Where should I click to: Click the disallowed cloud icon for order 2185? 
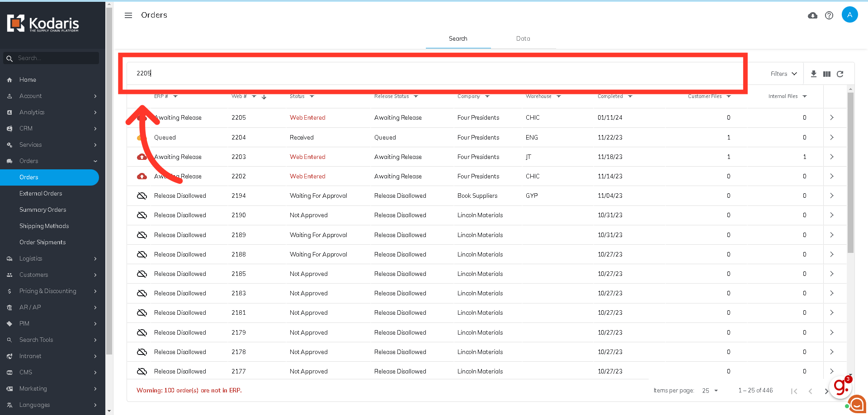click(142, 274)
